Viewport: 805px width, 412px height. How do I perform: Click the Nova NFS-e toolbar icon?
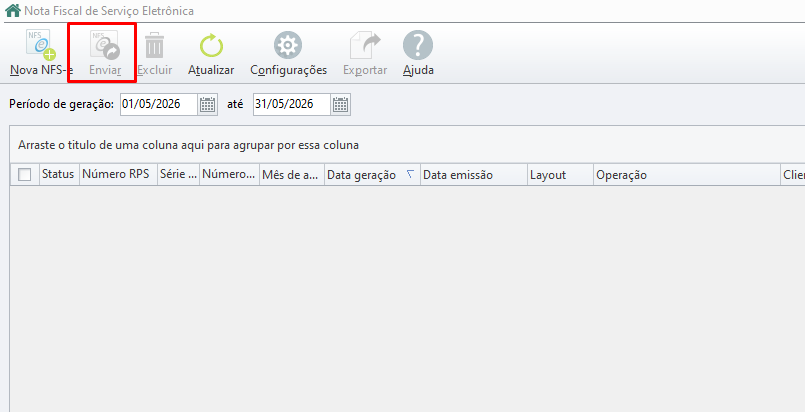click(x=41, y=45)
